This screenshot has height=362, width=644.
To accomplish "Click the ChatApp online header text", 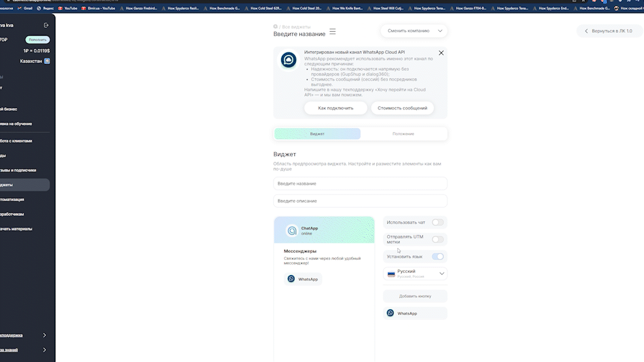I will pos(309,231).
